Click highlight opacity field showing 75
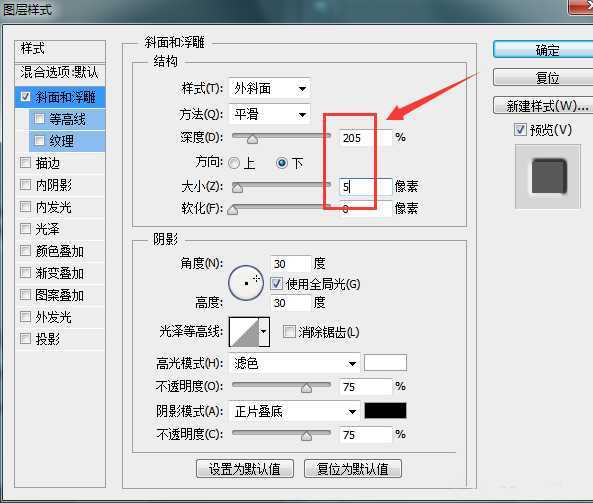The image size is (593, 503). click(x=365, y=387)
